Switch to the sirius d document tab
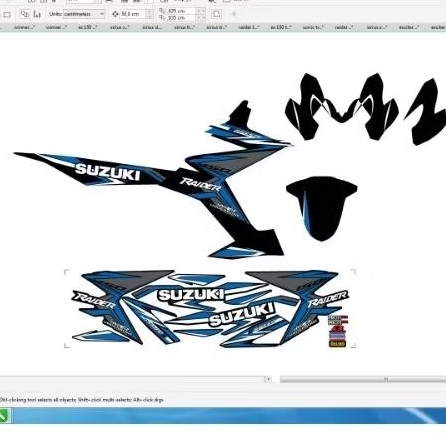This screenshot has width=446, height=446. click(x=152, y=27)
